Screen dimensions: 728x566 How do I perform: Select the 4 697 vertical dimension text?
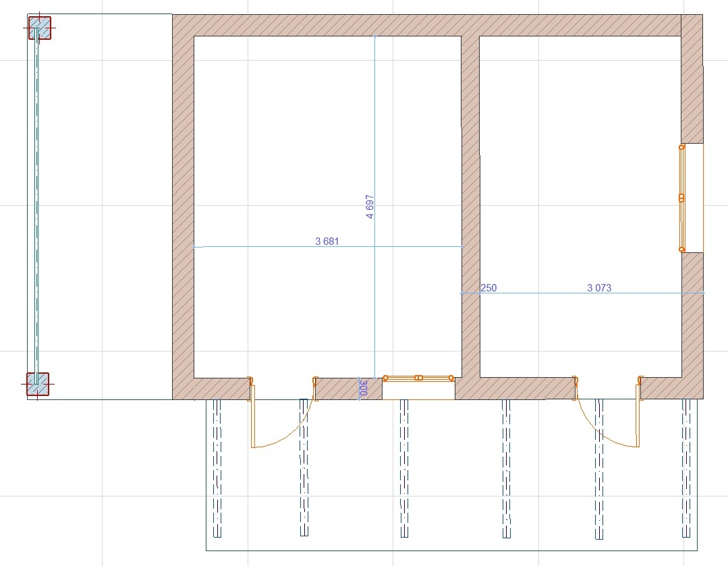point(370,206)
